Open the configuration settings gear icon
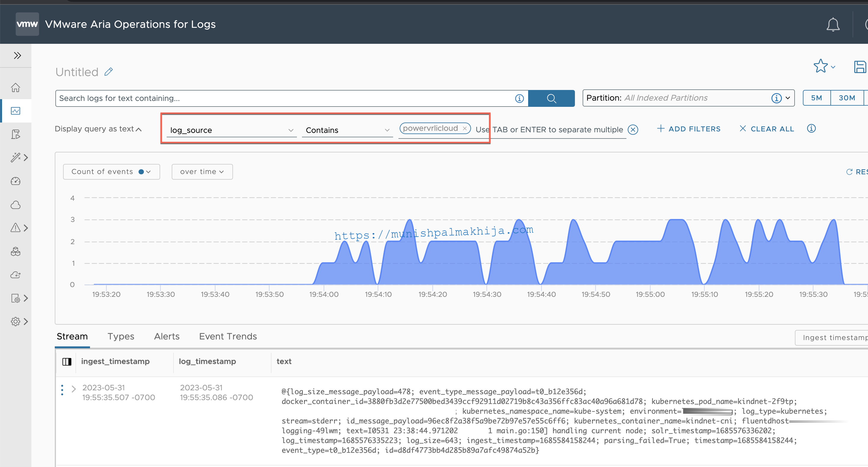868x467 pixels. 15,321
